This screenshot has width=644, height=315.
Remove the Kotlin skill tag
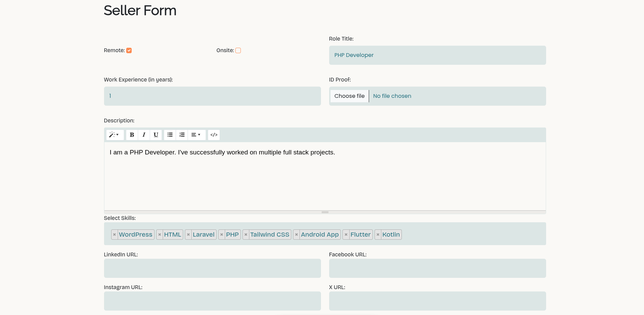[x=378, y=235]
